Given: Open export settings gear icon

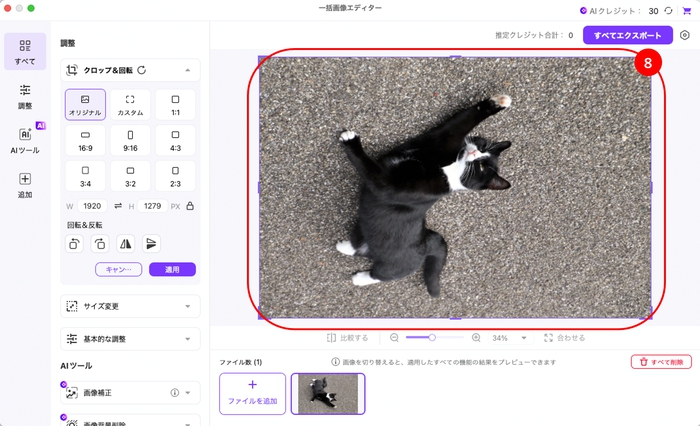Looking at the screenshot, I should (x=685, y=35).
